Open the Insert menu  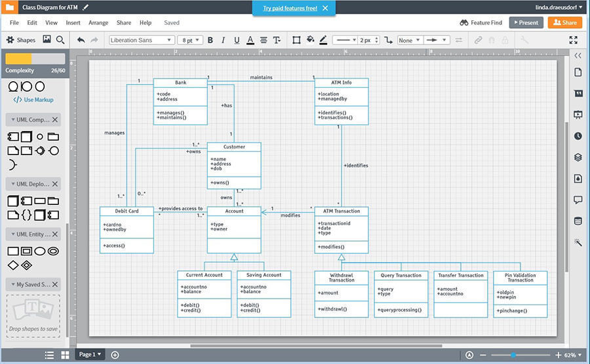pyautogui.click(x=73, y=22)
